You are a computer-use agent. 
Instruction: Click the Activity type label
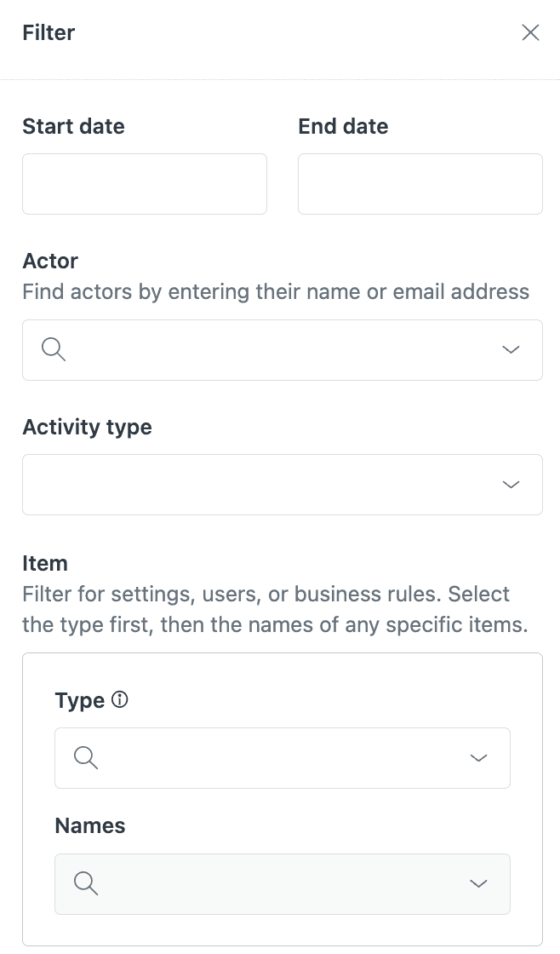tap(87, 427)
